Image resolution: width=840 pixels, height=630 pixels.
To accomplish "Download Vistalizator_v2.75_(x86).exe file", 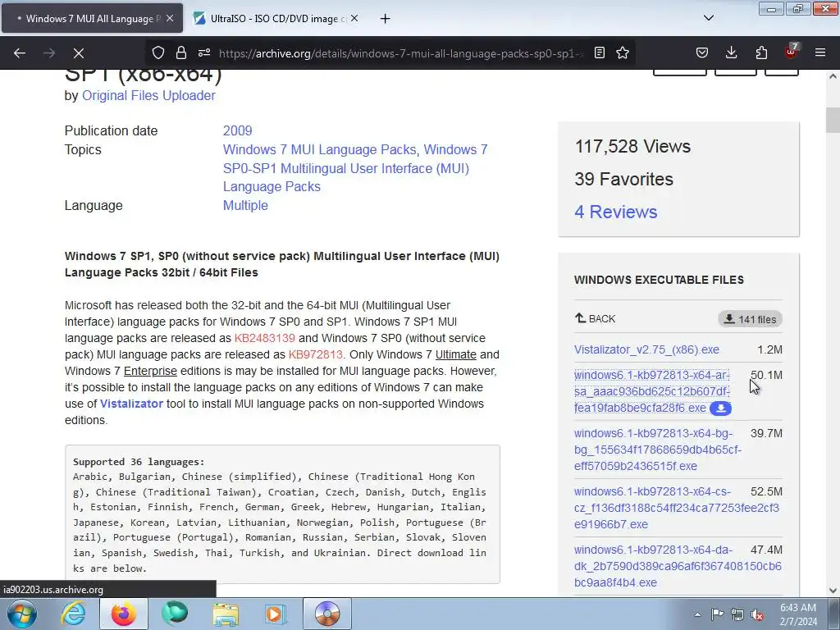I will [646, 349].
